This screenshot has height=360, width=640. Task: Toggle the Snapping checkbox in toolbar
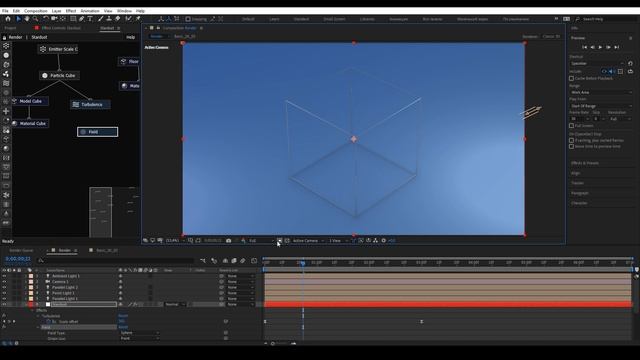coord(188,19)
